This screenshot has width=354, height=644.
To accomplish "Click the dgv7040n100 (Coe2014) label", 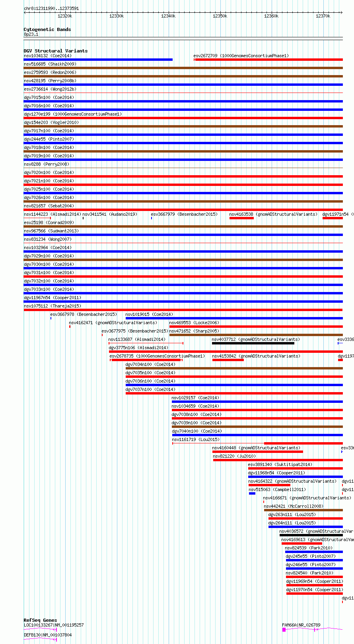I will tap(197, 431).
